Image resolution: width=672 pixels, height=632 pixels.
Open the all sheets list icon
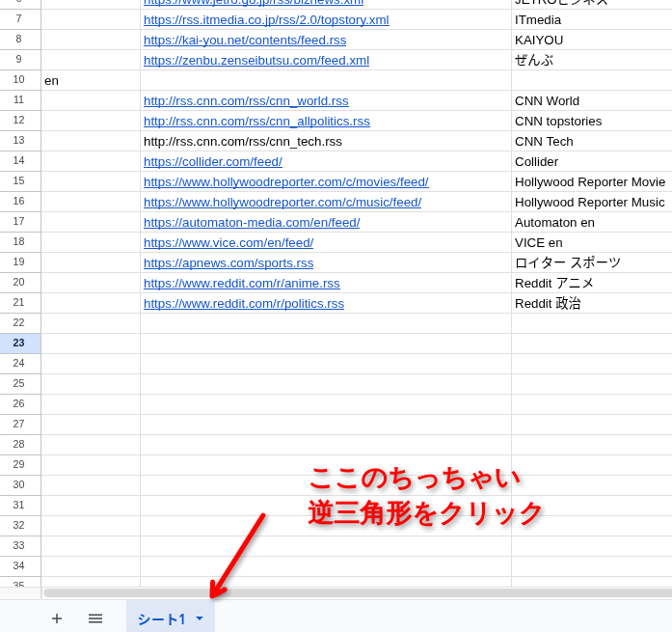[x=95, y=618]
